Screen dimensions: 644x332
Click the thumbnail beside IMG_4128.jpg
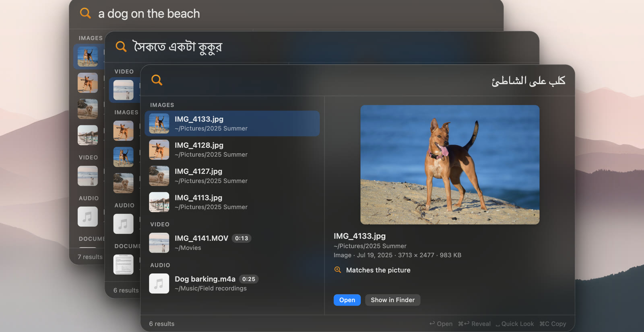click(x=159, y=150)
